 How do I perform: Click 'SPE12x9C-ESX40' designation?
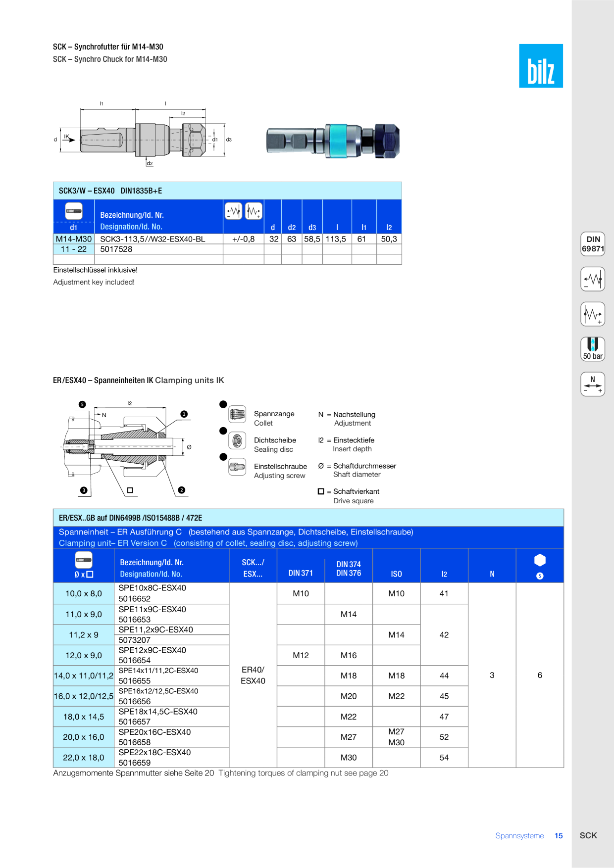pyautogui.click(x=153, y=650)
